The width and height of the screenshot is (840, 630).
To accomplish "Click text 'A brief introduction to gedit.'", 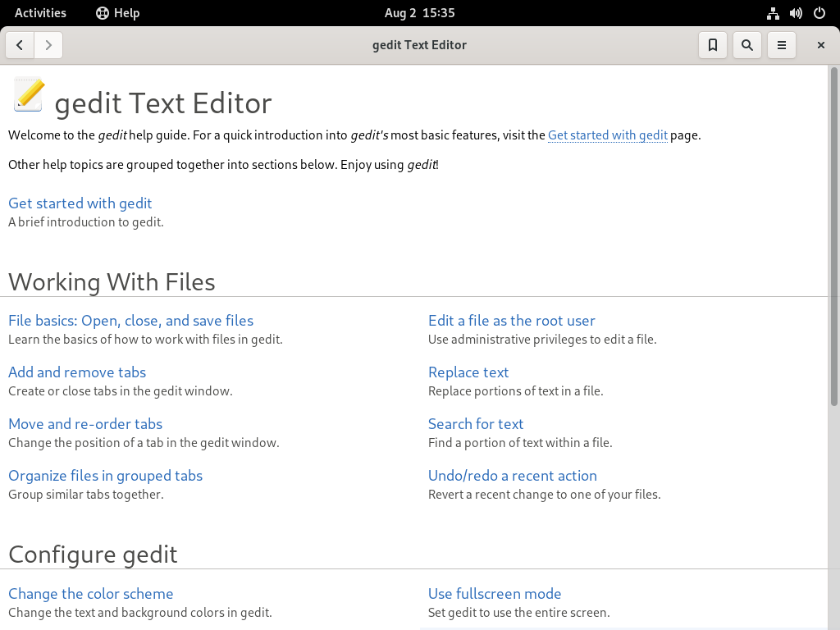I will 85,221.
